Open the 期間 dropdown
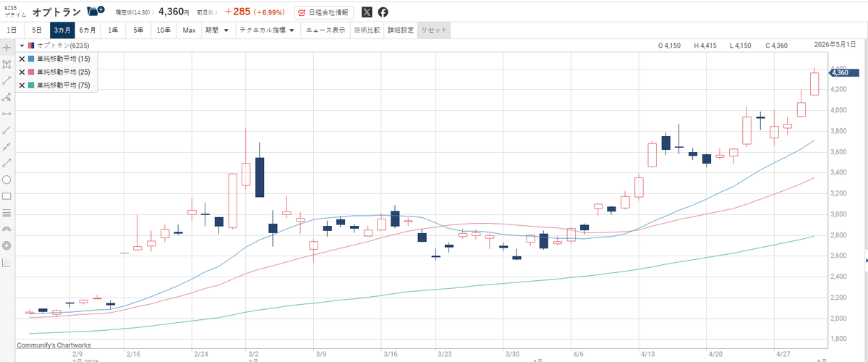This screenshot has height=362, width=868. [x=216, y=30]
